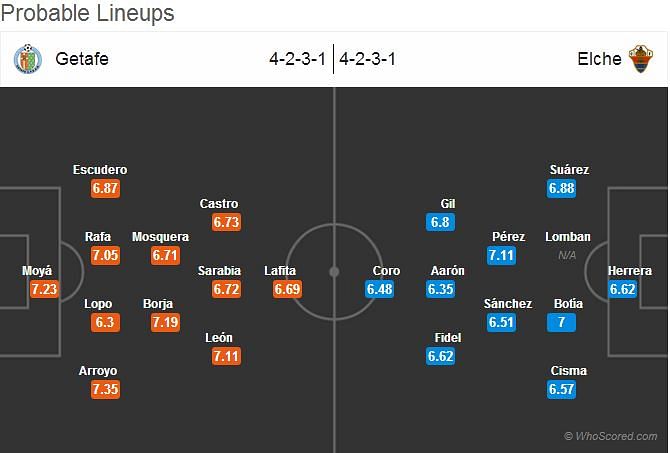Click Herrera's 6.62 rating badge
Screen dimensions: 670x453
point(622,289)
